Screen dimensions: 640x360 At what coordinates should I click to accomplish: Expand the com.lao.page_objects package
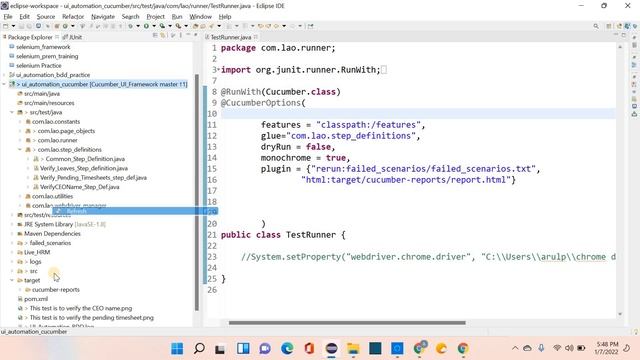(20, 131)
